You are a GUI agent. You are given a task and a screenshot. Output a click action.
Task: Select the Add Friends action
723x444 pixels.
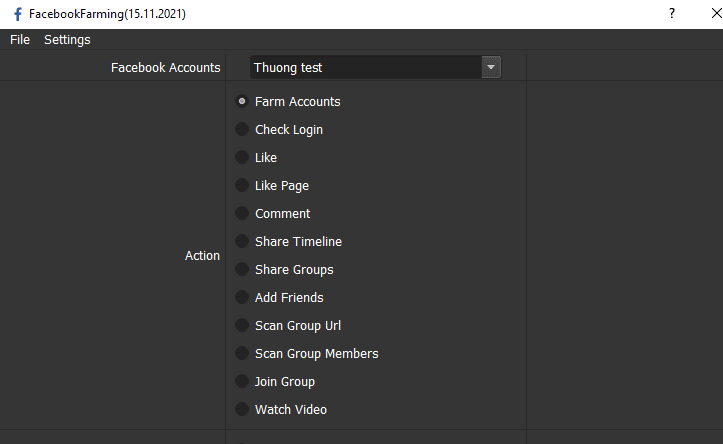point(242,297)
